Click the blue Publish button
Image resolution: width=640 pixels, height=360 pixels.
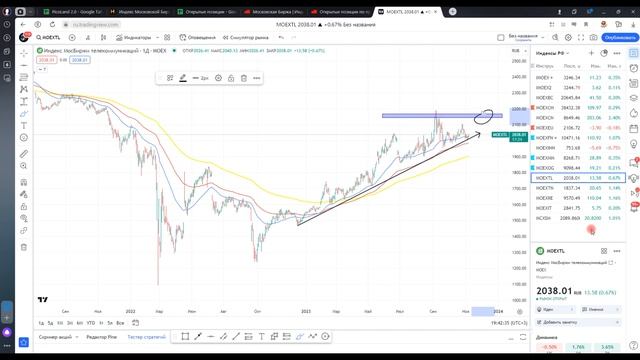click(x=620, y=38)
